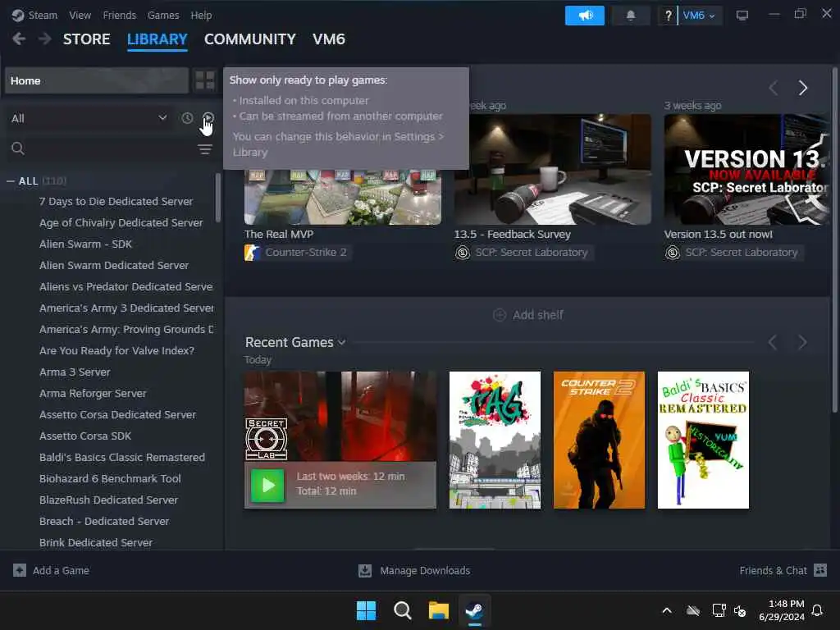This screenshot has width=840, height=630.
Task: Click the Counter-Strike 2 game icon under The Real MVP
Action: point(252,253)
